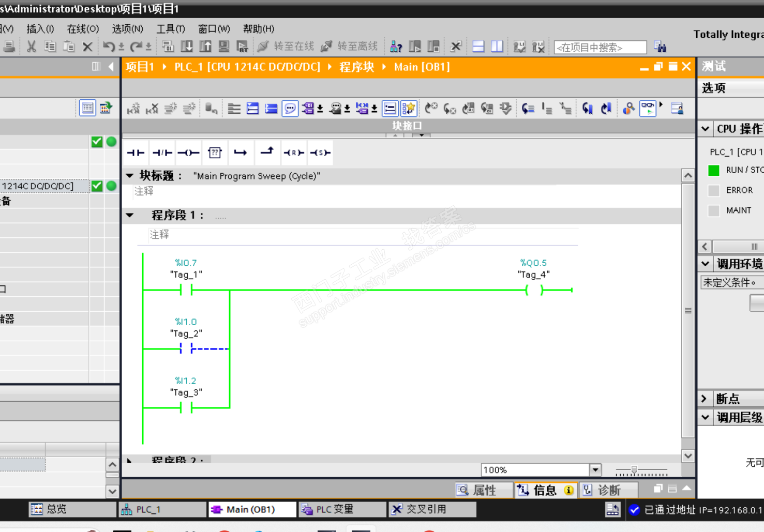Screen dimensions: 764x532
Task: Expand the 断点 section
Action: [705, 399]
